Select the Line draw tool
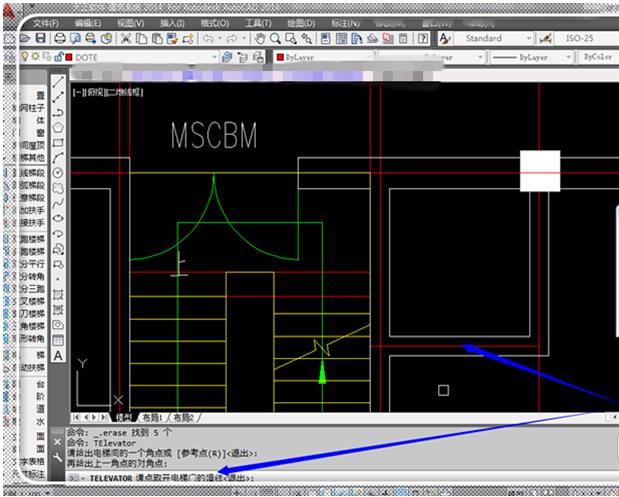 coord(58,82)
